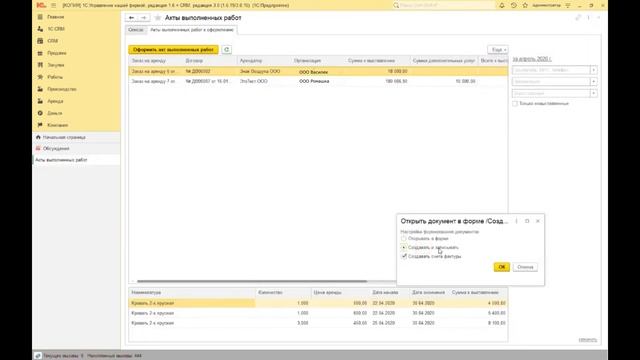Viewport: 640px width, 360px height.
Task: Confirm the dialog with OK
Action: click(x=502, y=267)
